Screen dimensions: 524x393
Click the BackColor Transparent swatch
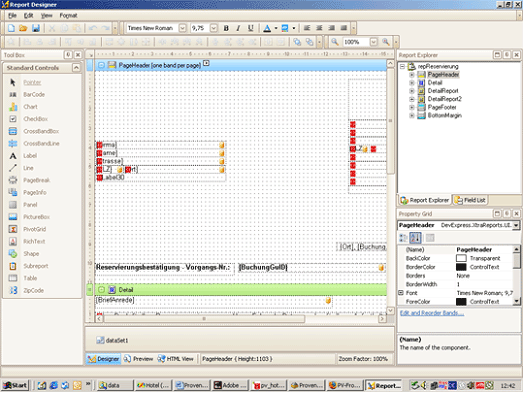(x=461, y=258)
